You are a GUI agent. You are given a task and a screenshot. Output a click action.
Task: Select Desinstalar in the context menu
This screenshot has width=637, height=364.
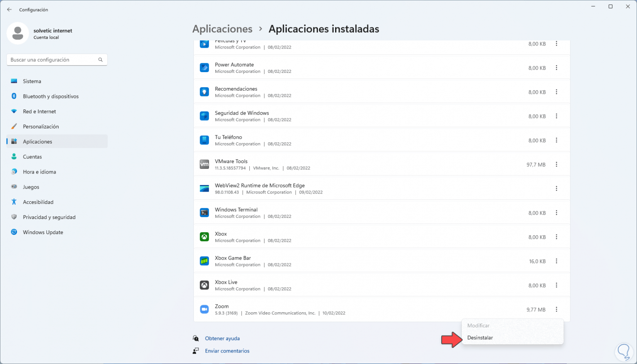click(x=480, y=338)
